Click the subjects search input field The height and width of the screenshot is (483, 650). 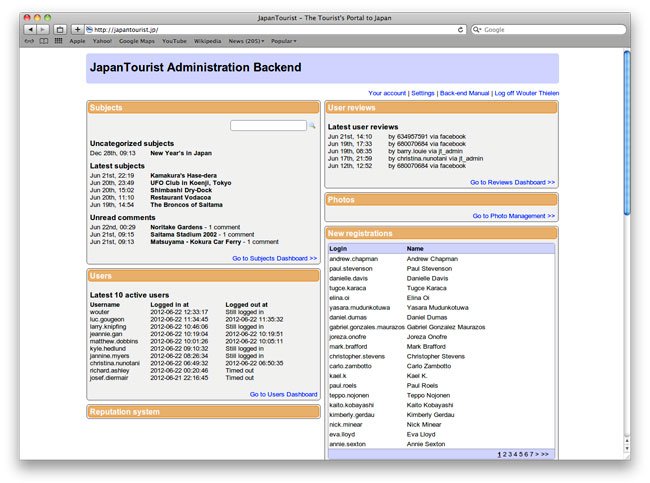pyautogui.click(x=267, y=126)
